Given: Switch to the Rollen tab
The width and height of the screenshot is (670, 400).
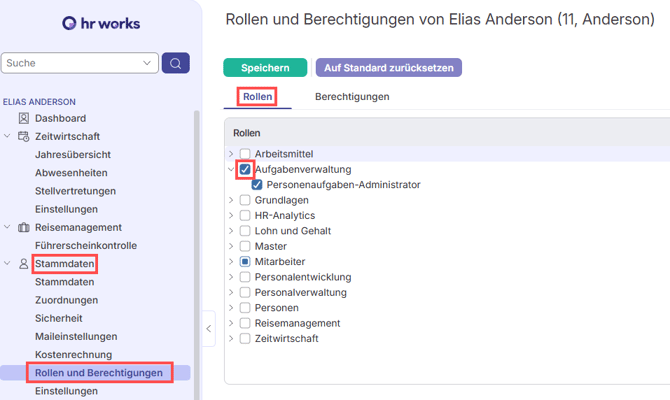Looking at the screenshot, I should coord(258,97).
